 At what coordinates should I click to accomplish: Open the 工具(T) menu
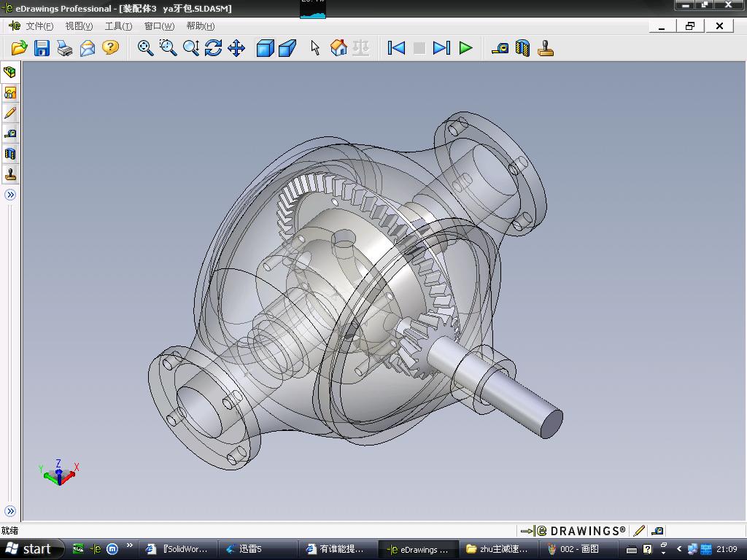coord(118,26)
